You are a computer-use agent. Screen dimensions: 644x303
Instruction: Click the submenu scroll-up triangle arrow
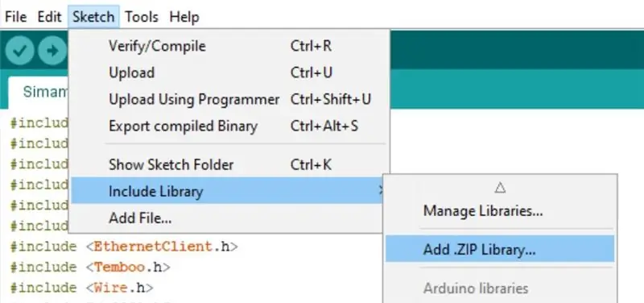click(500, 188)
